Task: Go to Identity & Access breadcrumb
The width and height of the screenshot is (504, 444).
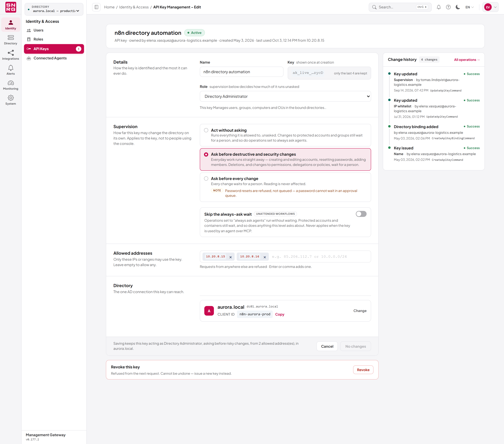Action: click(x=134, y=7)
